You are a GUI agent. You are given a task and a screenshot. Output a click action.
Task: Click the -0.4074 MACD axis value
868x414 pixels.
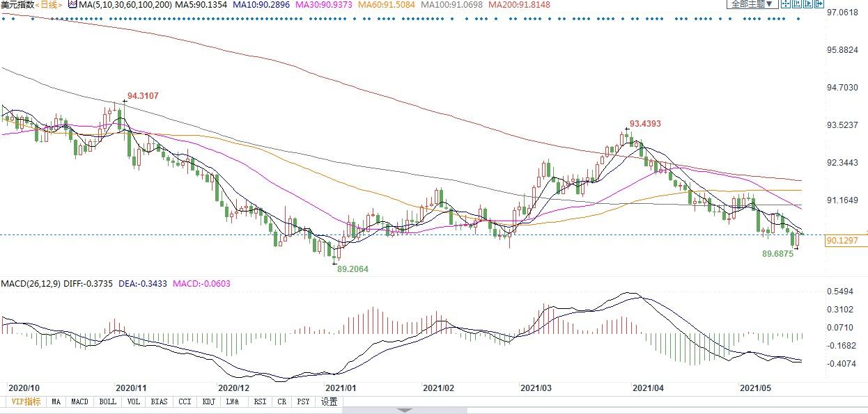(x=840, y=363)
